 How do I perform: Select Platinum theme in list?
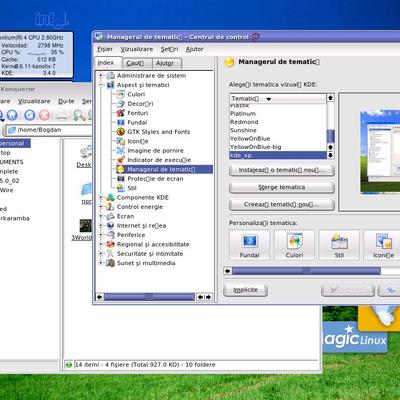(243, 114)
